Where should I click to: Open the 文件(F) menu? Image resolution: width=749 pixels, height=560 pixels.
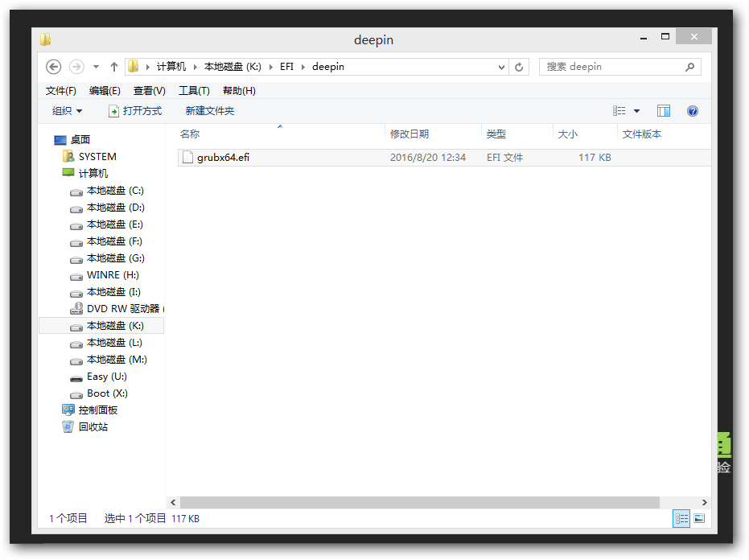pos(60,91)
